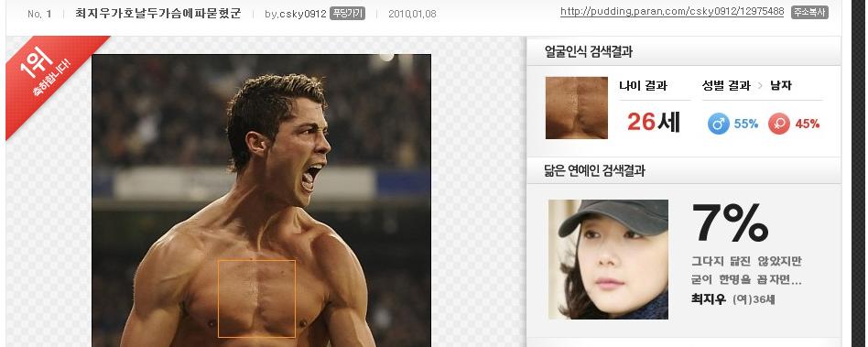This screenshot has width=868, height=347.
Task: Click the (여)36세 celebrity age text
Action: click(754, 299)
